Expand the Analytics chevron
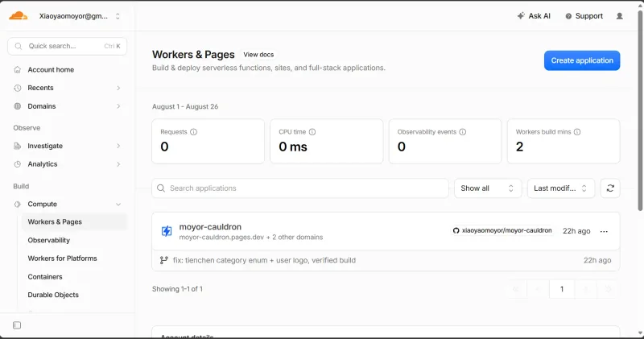This screenshot has height=339, width=644. (x=118, y=164)
